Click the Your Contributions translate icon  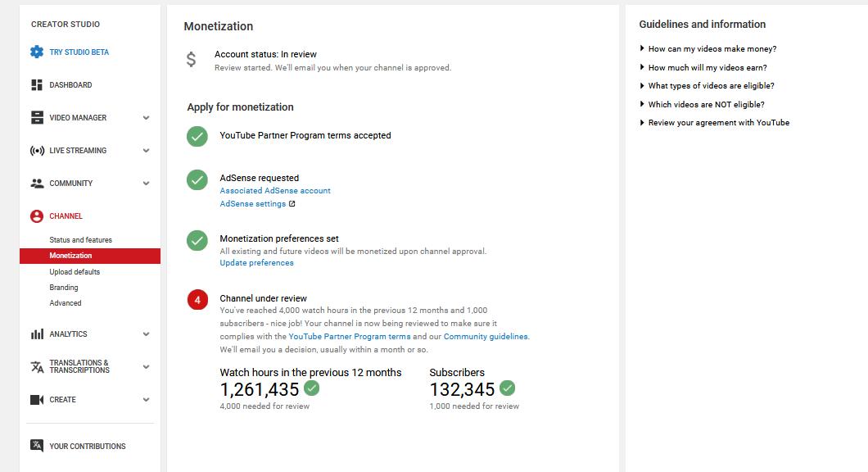point(37,446)
